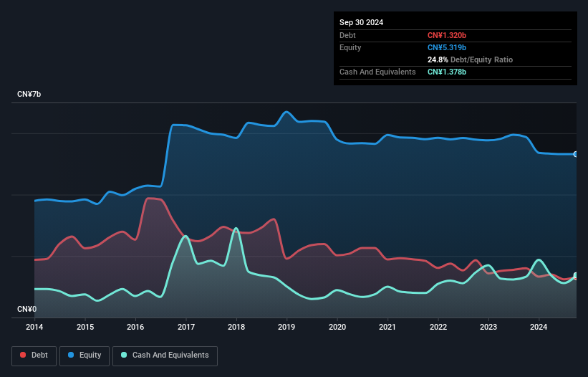Click the Sep 30 2024 tooltip date

[361, 22]
